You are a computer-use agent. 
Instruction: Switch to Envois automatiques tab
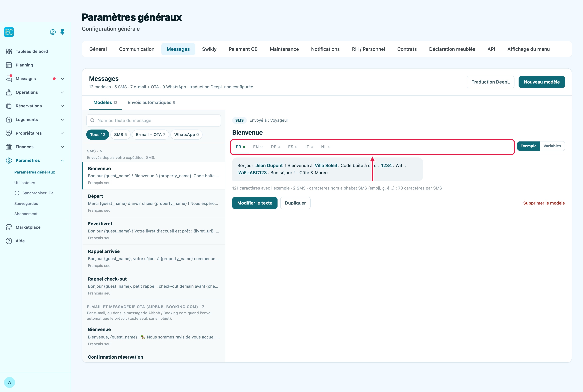tap(151, 102)
